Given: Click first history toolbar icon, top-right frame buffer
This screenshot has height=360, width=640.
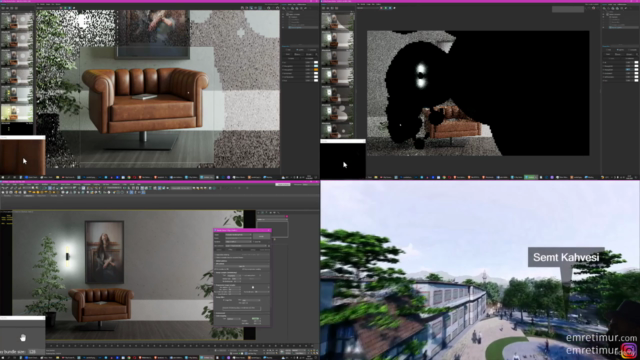Looking at the screenshot, I should coord(323,8).
